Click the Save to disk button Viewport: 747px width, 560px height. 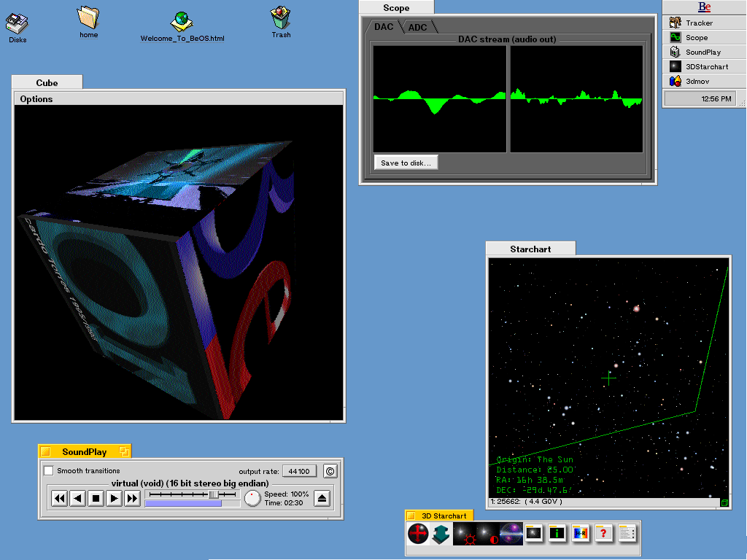click(x=406, y=163)
